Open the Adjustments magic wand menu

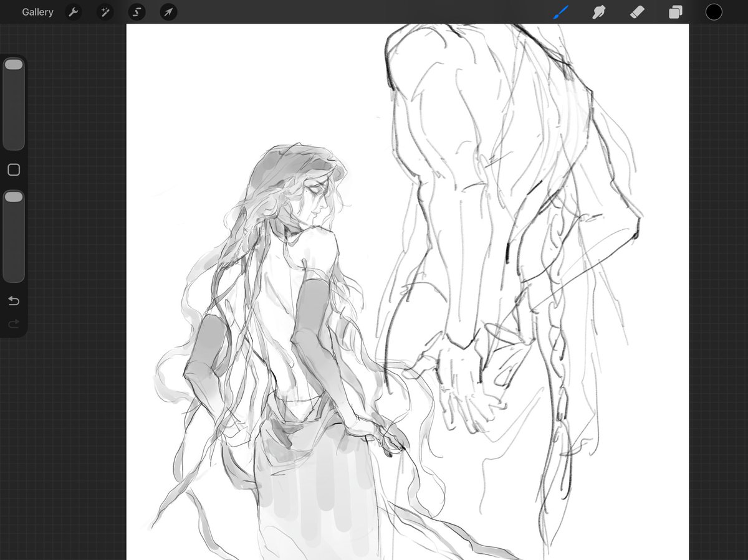pyautogui.click(x=105, y=12)
